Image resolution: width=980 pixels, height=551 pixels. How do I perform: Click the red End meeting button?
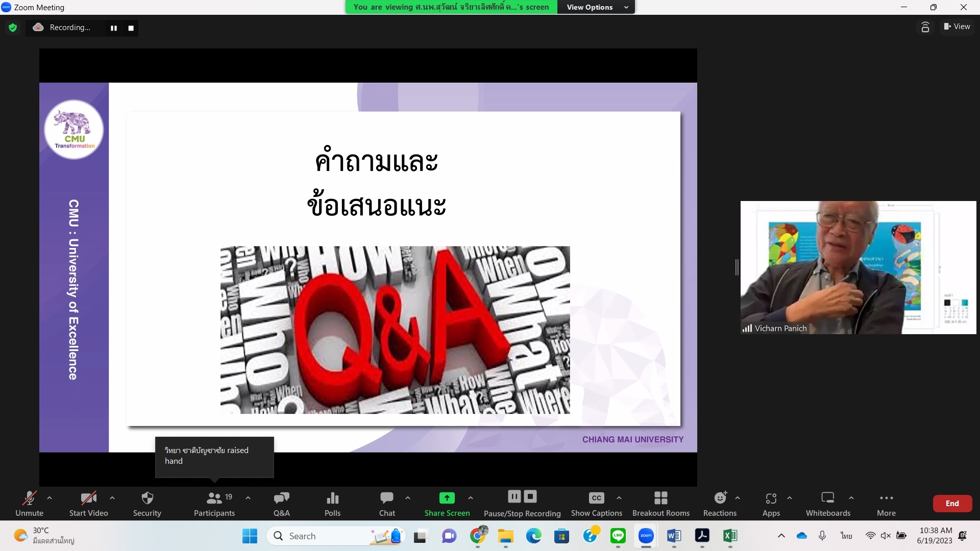(x=952, y=504)
